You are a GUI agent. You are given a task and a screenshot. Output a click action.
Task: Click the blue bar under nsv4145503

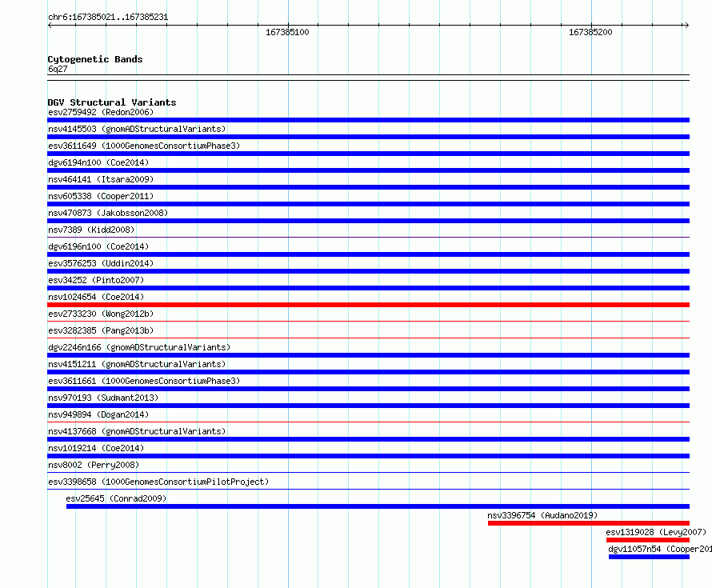click(x=368, y=137)
